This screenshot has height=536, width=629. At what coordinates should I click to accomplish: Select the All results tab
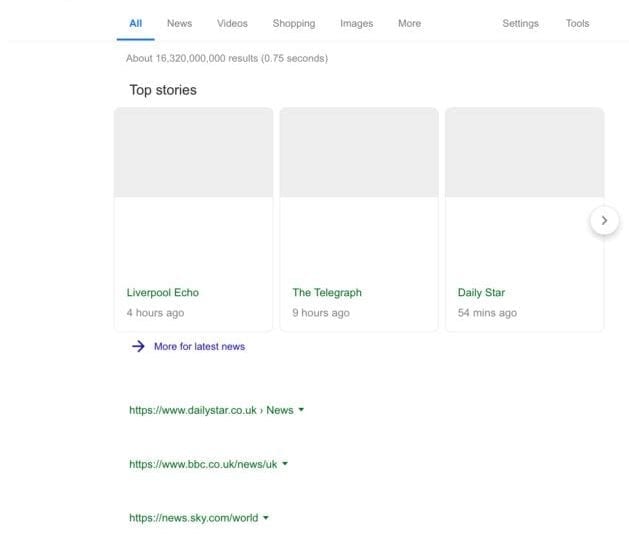[135, 23]
